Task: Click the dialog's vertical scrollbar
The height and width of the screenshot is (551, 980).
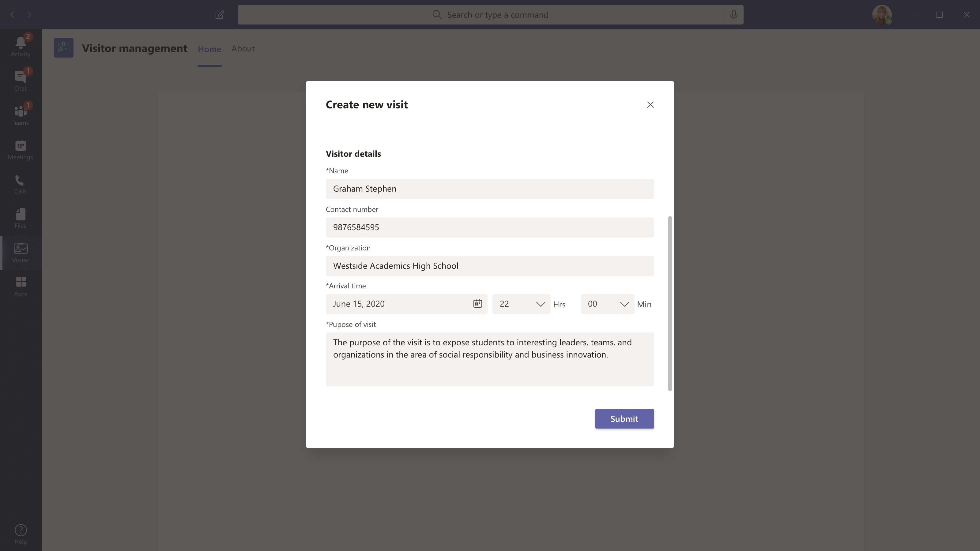Action: click(x=669, y=303)
